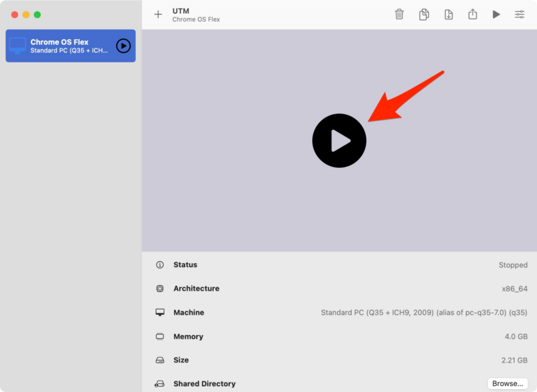Click the 'Chrome OS Flex' subtitle in toolbar
This screenshot has height=392, width=537.
196,19
